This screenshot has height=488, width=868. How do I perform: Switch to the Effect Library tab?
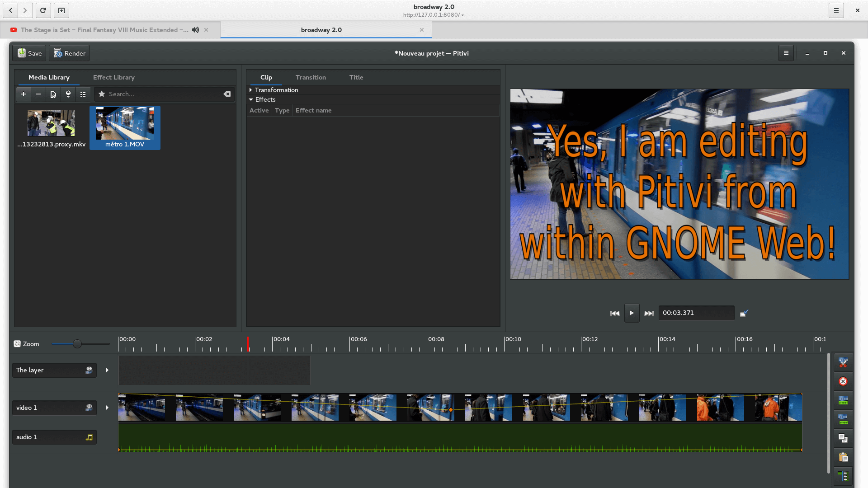coord(114,77)
